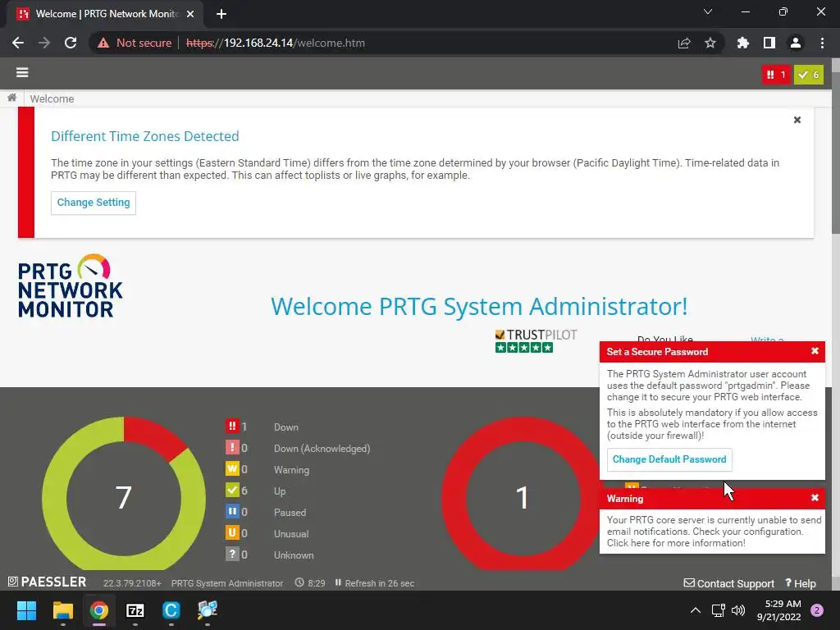Show hidden system tray icons
The width and height of the screenshot is (840, 630).
point(696,610)
